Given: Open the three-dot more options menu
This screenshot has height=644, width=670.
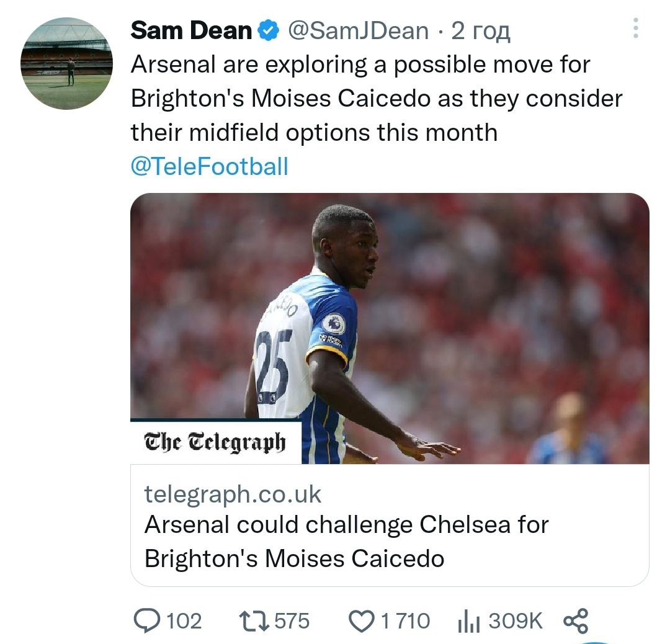Looking at the screenshot, I should [635, 28].
